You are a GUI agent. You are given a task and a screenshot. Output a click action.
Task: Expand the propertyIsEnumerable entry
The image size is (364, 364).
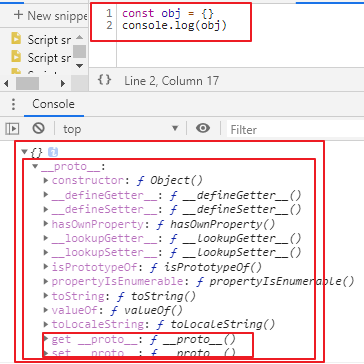pyautogui.click(x=46, y=281)
